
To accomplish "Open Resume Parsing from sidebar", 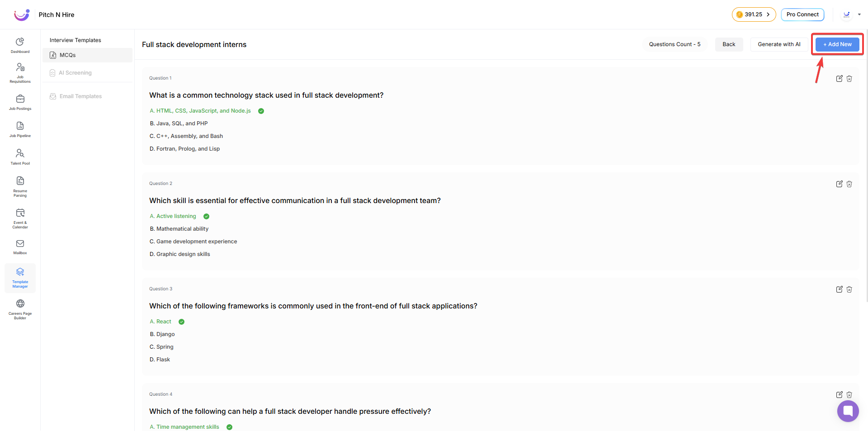I will 20,186.
